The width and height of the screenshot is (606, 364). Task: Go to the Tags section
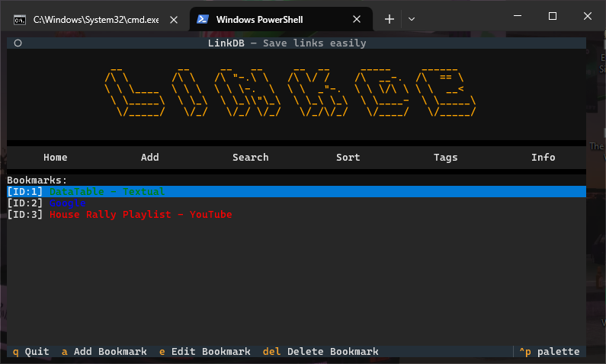coord(446,157)
